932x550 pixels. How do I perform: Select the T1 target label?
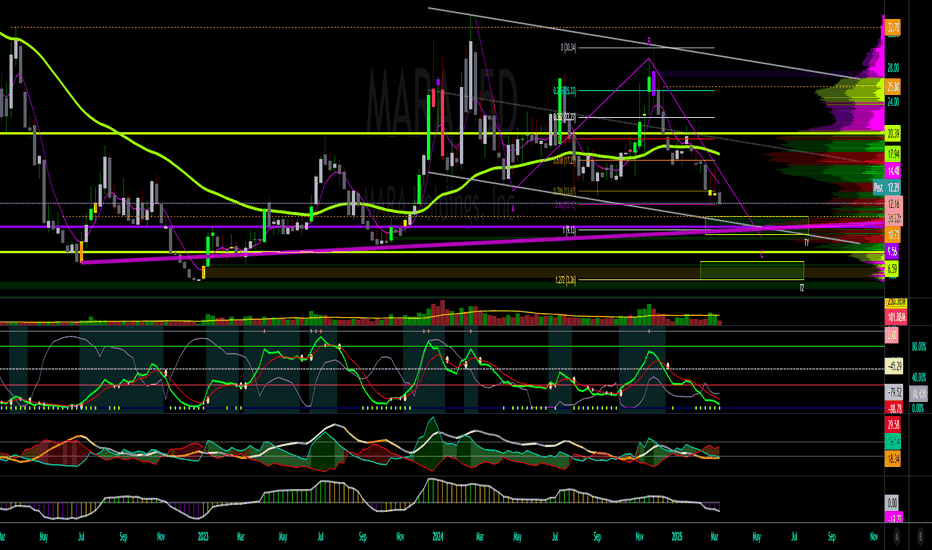point(807,243)
